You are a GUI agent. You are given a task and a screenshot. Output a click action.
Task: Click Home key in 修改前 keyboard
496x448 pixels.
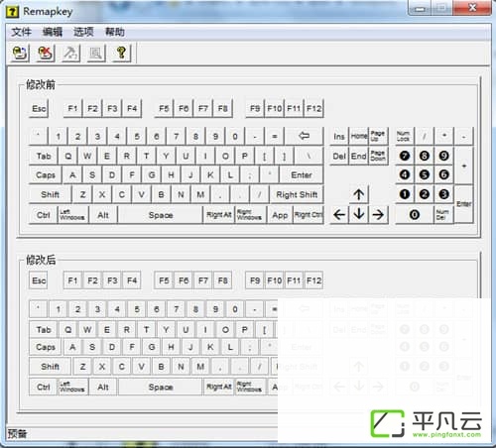pos(359,136)
